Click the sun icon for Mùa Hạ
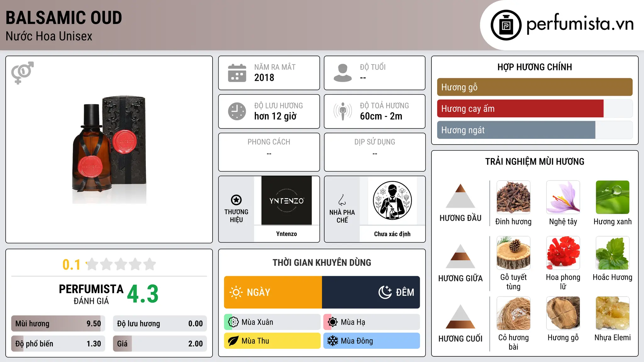The height and width of the screenshot is (362, 644). pyautogui.click(x=333, y=322)
